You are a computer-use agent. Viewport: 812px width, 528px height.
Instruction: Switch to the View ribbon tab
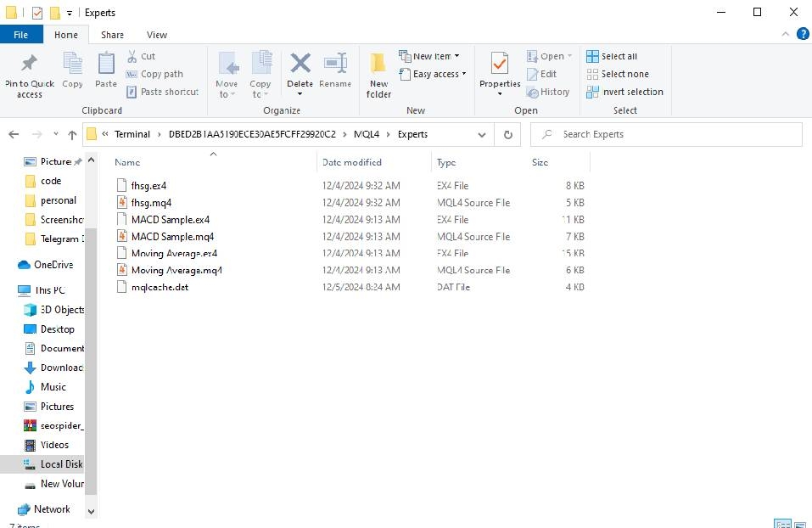156,35
